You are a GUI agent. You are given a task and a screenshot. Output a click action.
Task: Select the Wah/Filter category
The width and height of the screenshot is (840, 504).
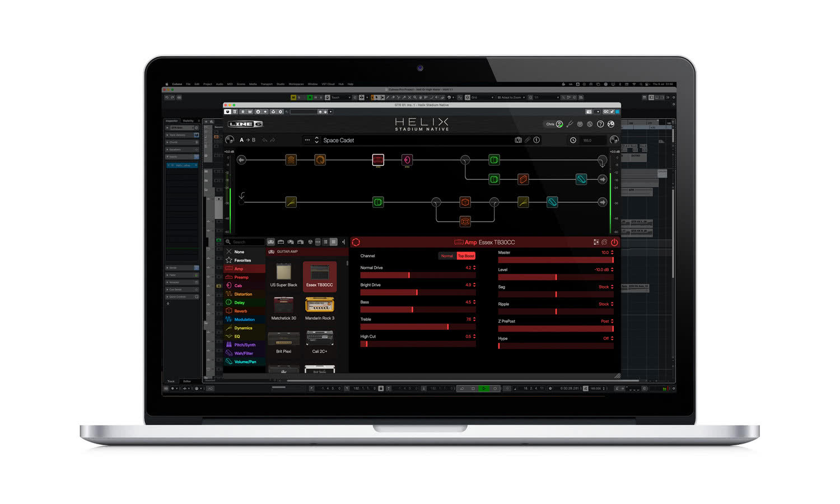point(244,353)
